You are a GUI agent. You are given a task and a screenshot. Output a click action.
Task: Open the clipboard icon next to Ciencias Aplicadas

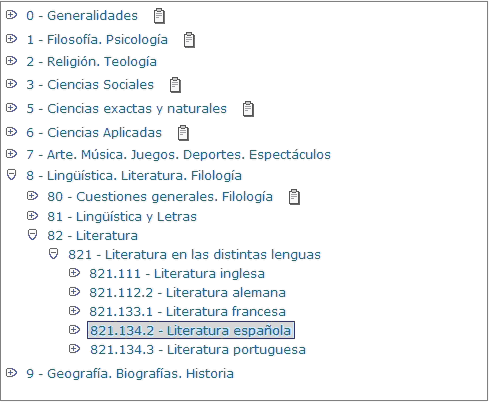point(183,133)
